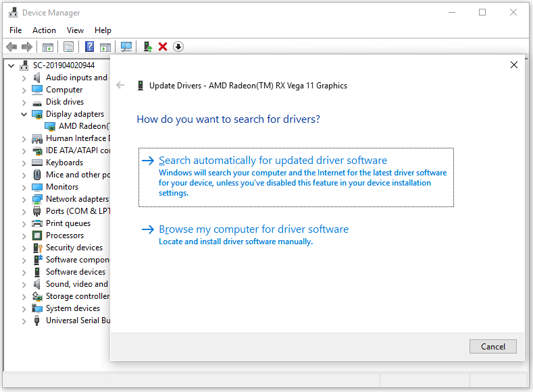This screenshot has height=392, width=533.
Task: Open the Action menu
Action: point(44,30)
